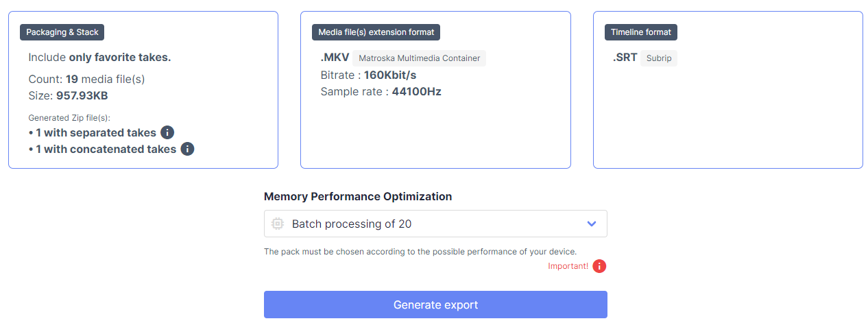Open the Batch processing of 20 combo box
Image resolution: width=868 pixels, height=321 pixels.
pos(435,224)
